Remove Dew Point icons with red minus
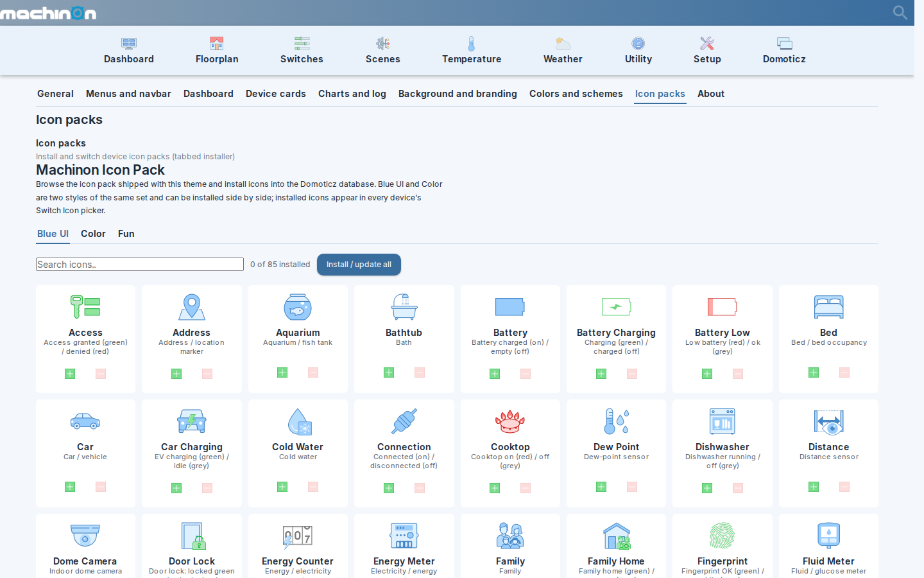 632,487
